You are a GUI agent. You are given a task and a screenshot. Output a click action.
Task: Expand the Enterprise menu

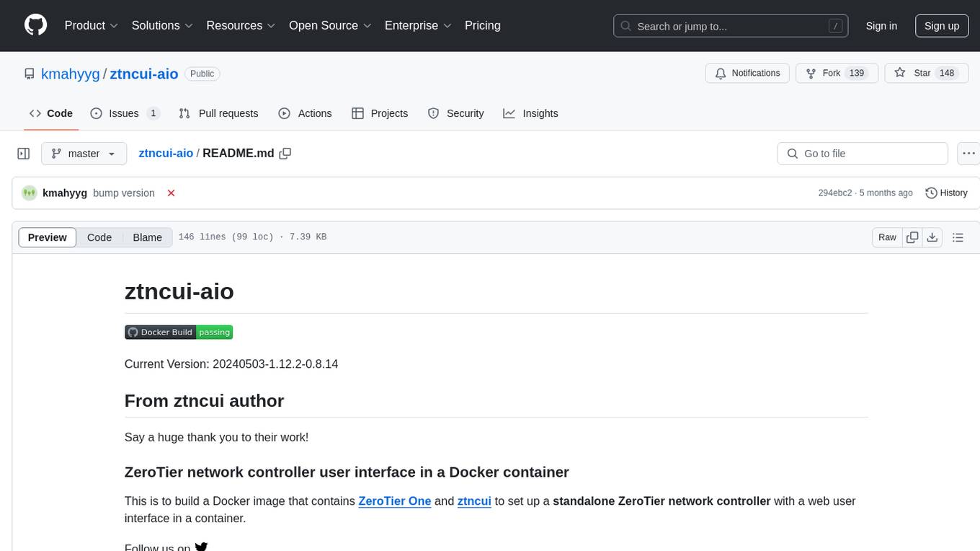coord(419,25)
